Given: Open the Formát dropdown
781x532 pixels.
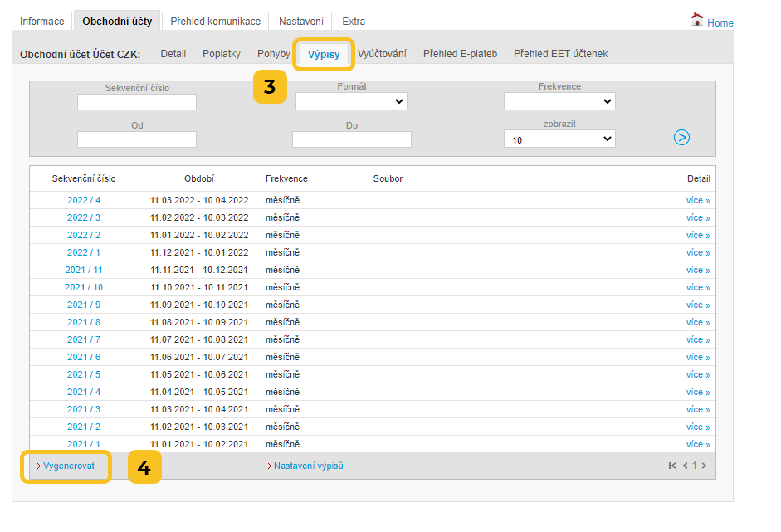Looking at the screenshot, I should pyautogui.click(x=351, y=101).
